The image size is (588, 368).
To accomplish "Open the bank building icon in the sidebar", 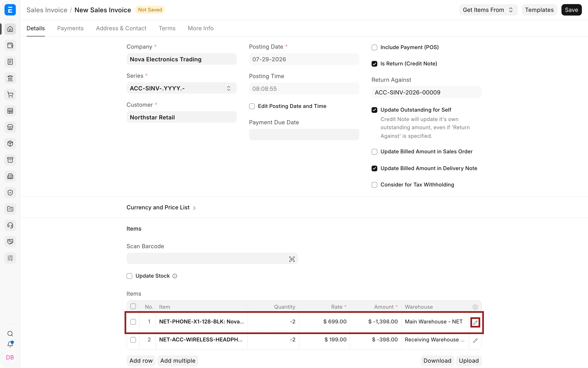I will (10, 78).
